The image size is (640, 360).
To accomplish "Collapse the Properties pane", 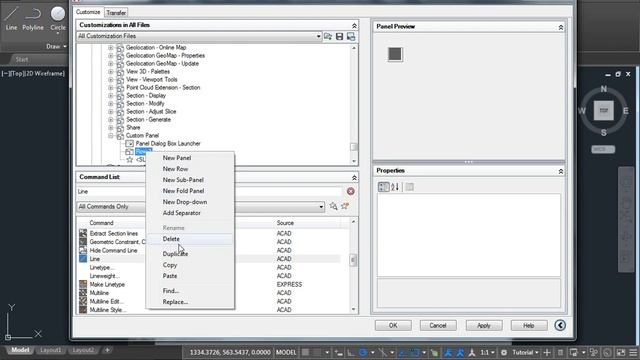I will click(560, 171).
